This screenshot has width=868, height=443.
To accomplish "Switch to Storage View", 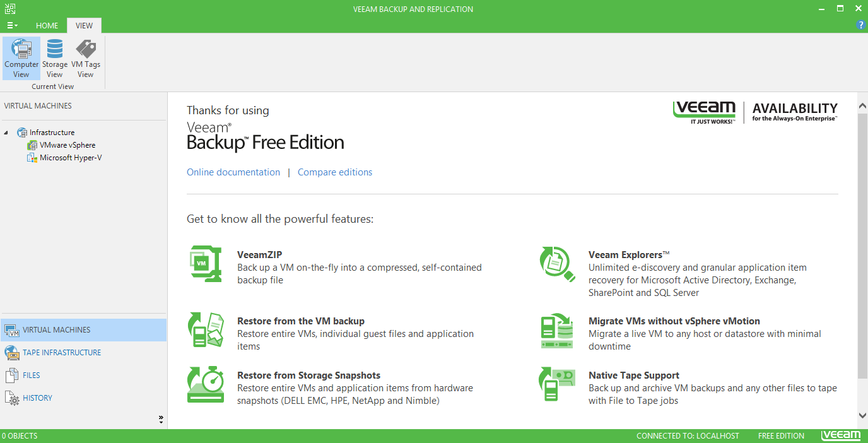I will pyautogui.click(x=55, y=58).
